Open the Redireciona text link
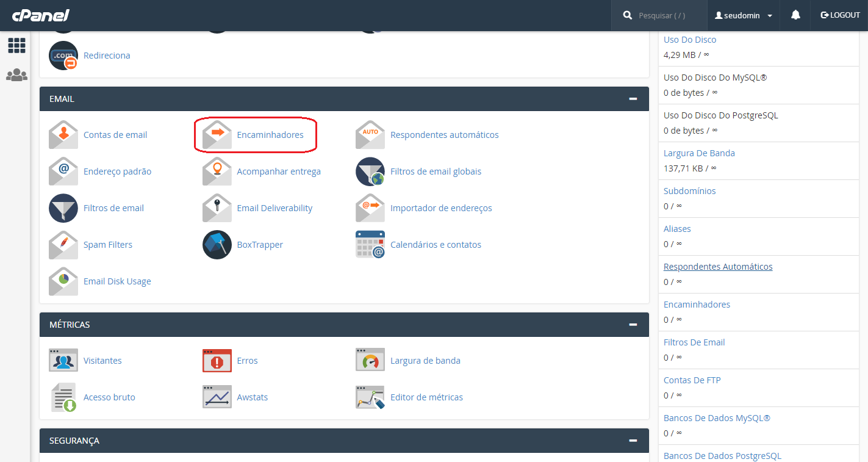 click(x=107, y=56)
